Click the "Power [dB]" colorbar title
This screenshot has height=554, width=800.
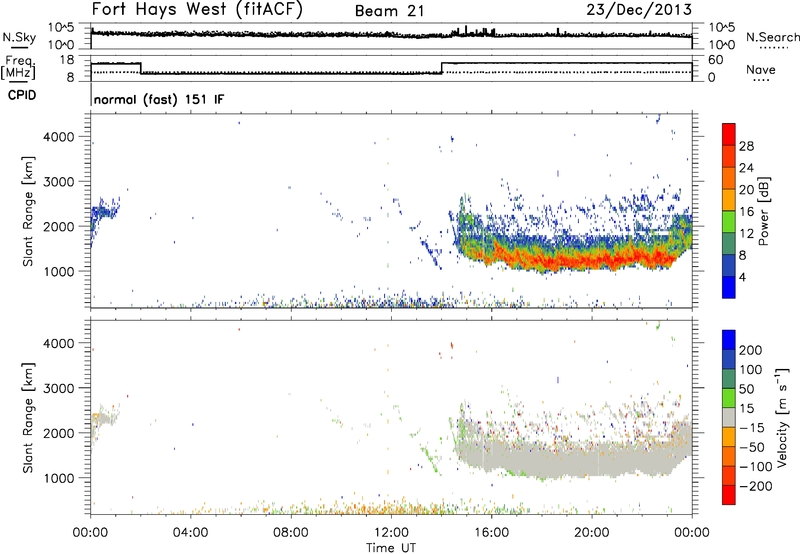tap(763, 211)
